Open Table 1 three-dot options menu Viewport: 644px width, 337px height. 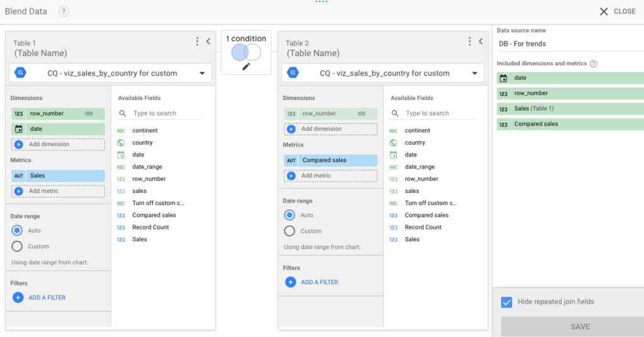tap(197, 41)
